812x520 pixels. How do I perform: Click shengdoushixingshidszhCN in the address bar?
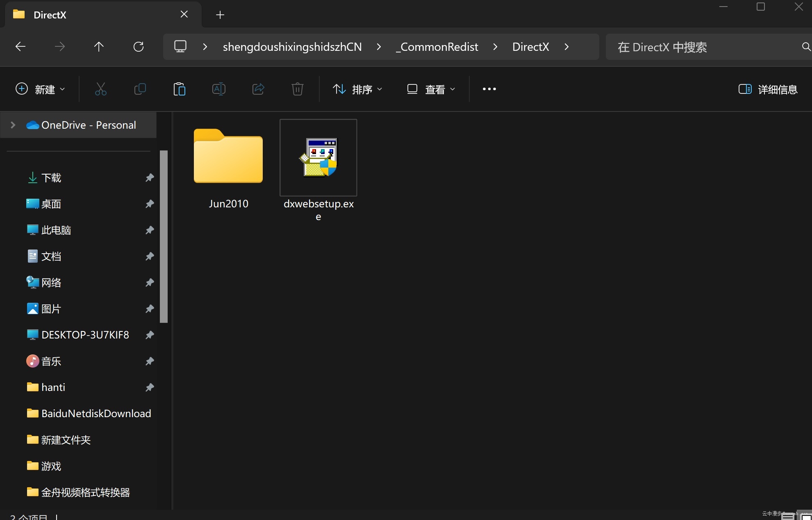click(292, 47)
